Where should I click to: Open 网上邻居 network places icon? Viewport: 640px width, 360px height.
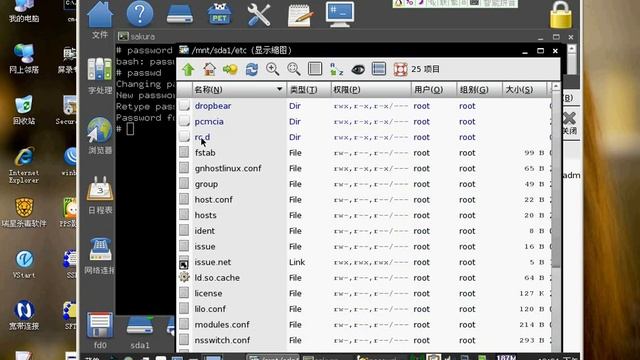tap(24, 59)
